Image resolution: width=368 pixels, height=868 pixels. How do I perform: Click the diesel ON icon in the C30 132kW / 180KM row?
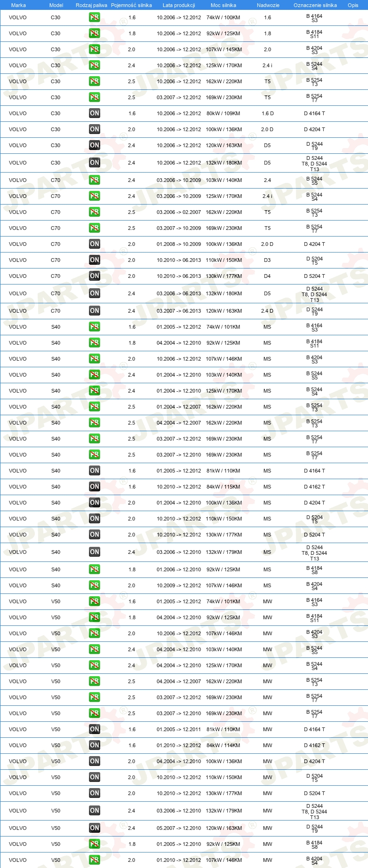95,163
